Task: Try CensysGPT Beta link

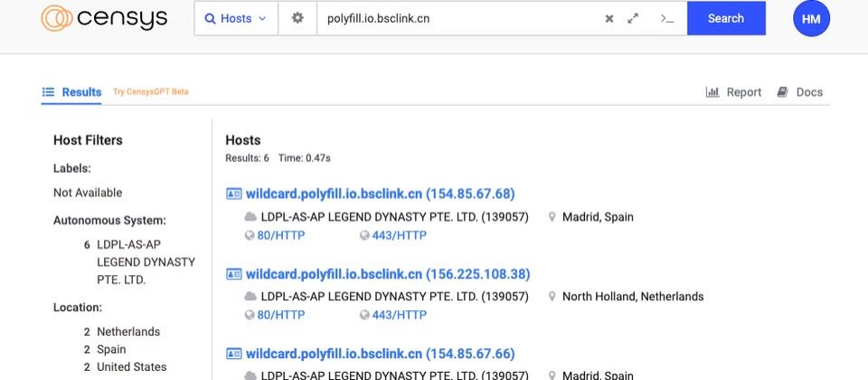Action: click(x=151, y=92)
